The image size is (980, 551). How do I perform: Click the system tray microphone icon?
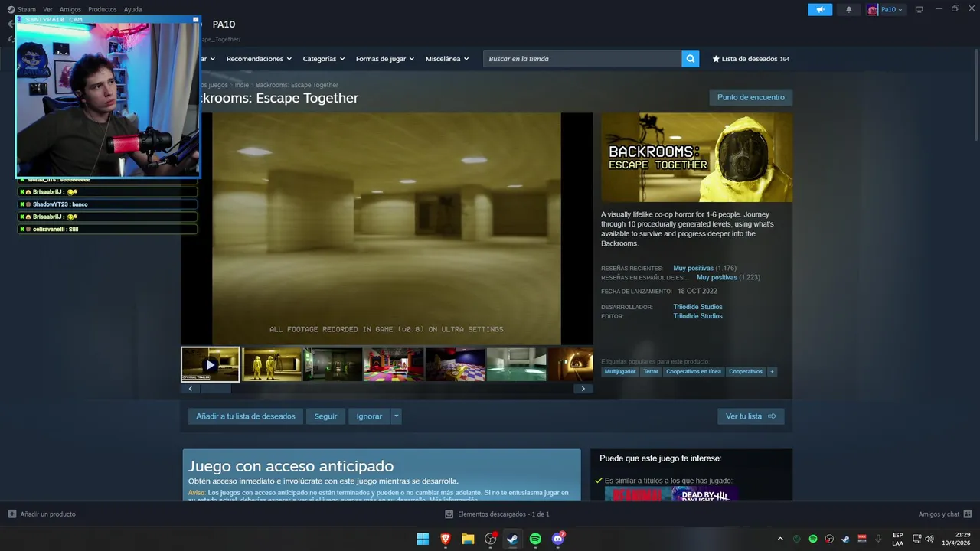[878, 539]
